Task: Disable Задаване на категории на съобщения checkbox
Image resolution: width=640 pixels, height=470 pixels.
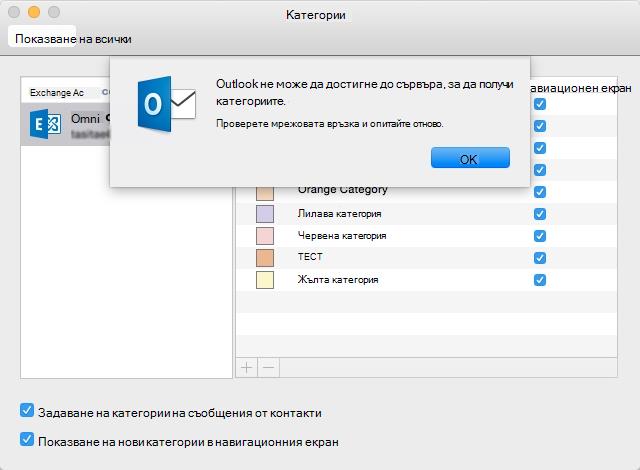Action: click(x=27, y=410)
